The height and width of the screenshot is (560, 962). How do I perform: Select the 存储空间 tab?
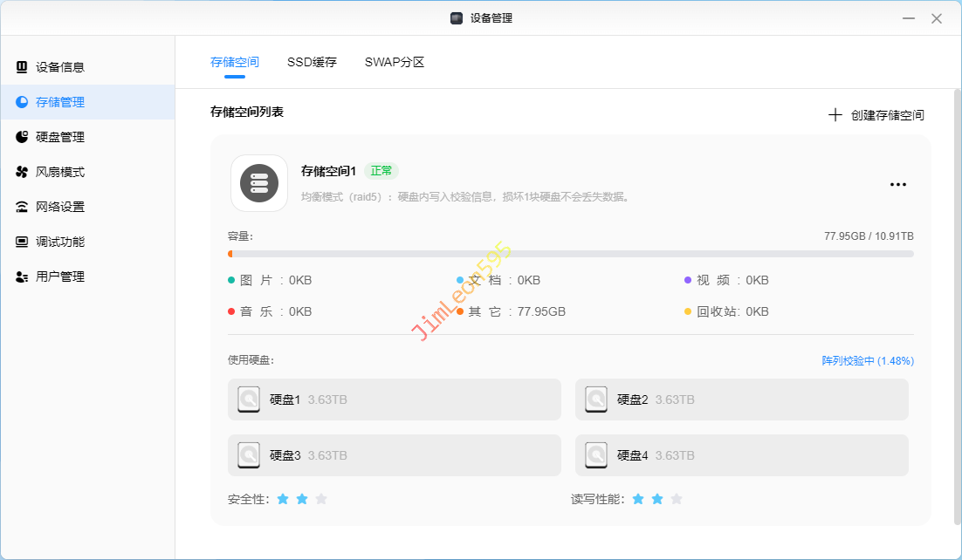point(235,62)
